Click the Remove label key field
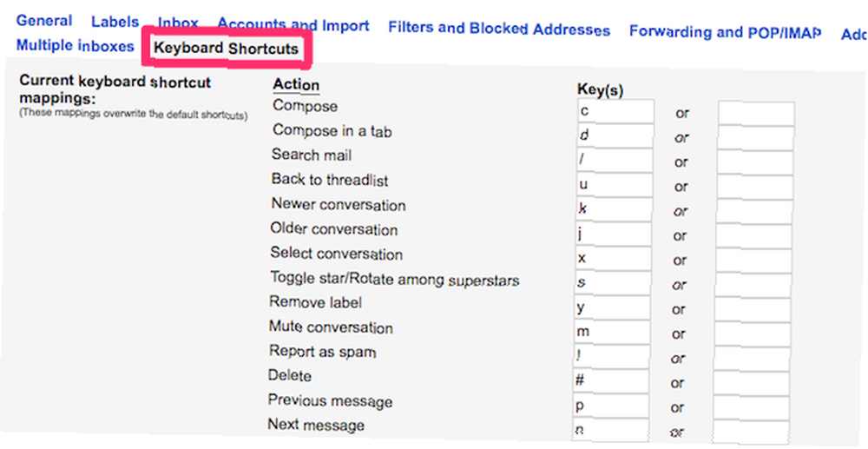868x449 pixels. pyautogui.click(x=612, y=307)
